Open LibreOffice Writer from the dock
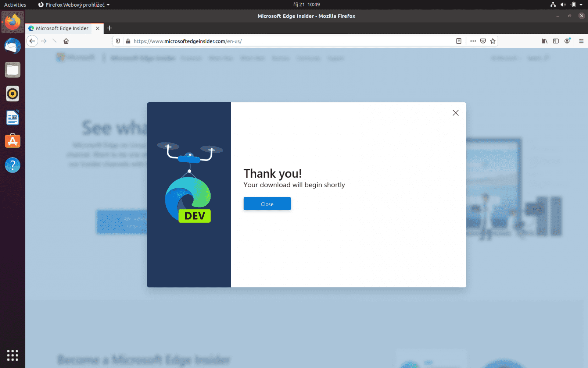This screenshot has width=588, height=368. coord(12,118)
